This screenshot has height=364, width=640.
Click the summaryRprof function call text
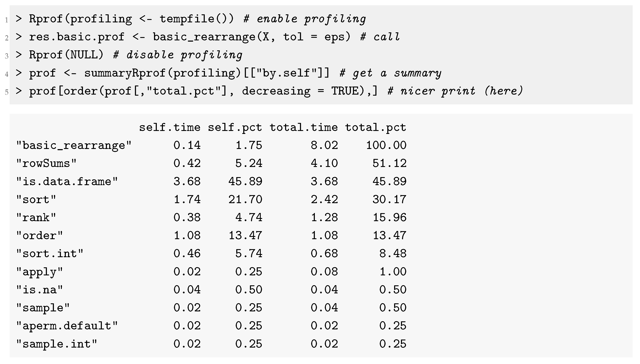coord(125,73)
